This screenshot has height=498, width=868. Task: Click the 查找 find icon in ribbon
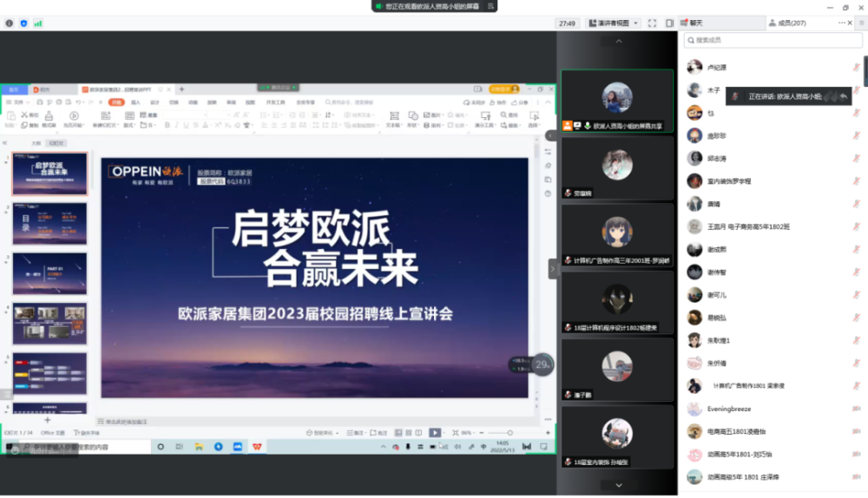pyautogui.click(x=510, y=115)
